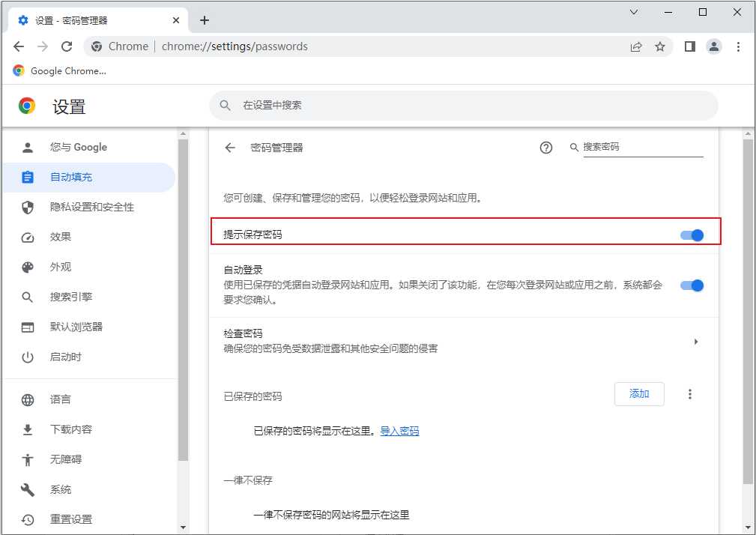Image resolution: width=756 pixels, height=535 pixels.
Task: Click the magnifier icon in settings search
Action: pos(226,105)
